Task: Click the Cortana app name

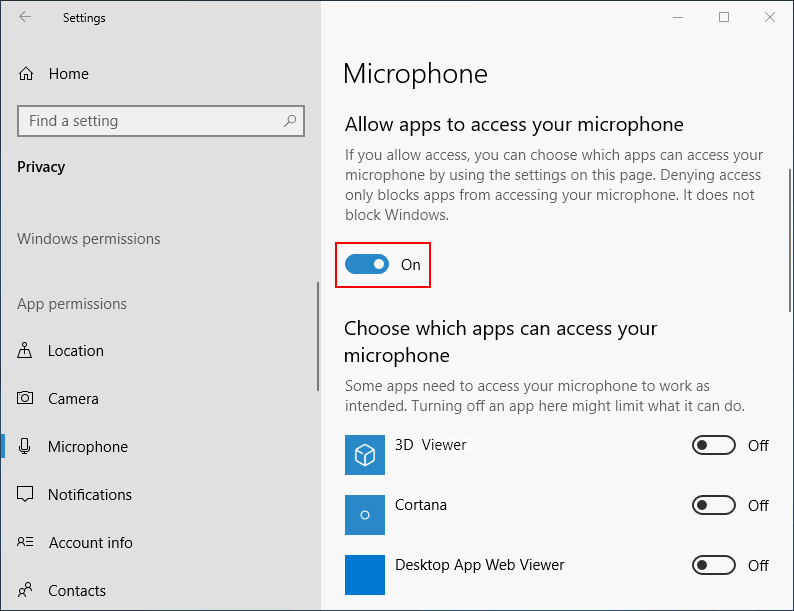Action: pyautogui.click(x=421, y=505)
